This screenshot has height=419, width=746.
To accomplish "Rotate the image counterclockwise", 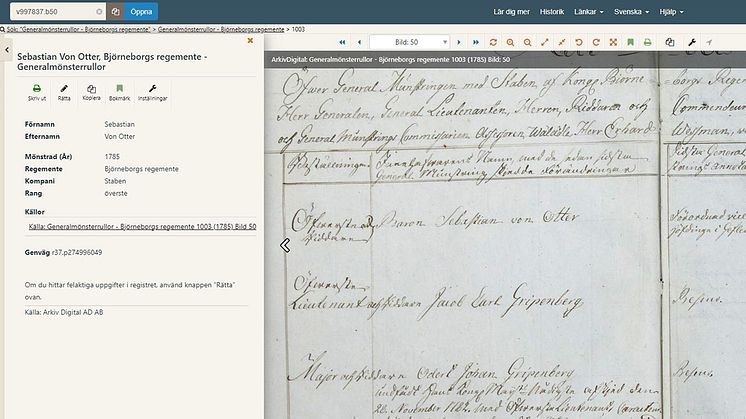I will pyautogui.click(x=579, y=42).
